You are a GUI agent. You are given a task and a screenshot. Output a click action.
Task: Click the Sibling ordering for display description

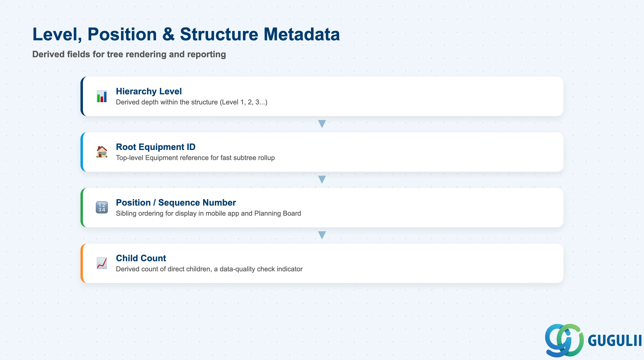tap(208, 213)
